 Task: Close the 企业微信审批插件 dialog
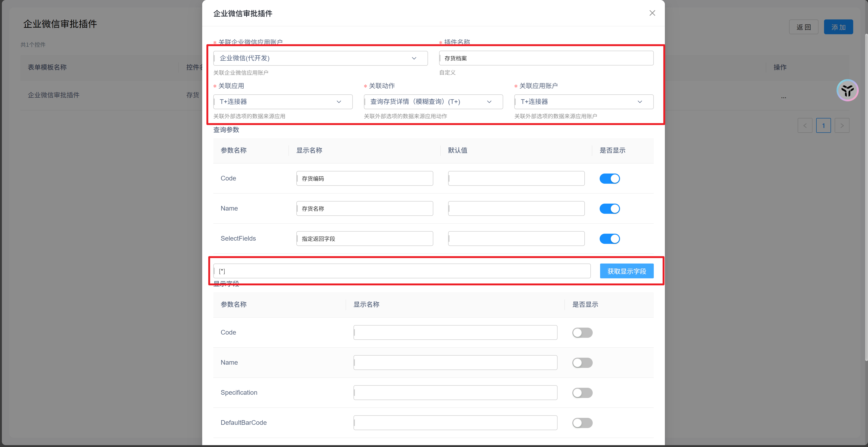pos(652,13)
